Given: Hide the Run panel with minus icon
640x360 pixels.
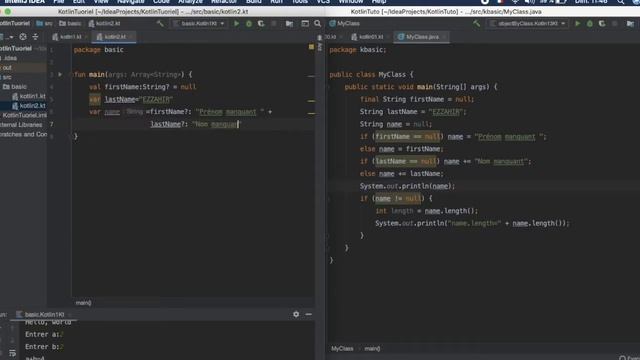Looking at the screenshot, I should point(309,314).
